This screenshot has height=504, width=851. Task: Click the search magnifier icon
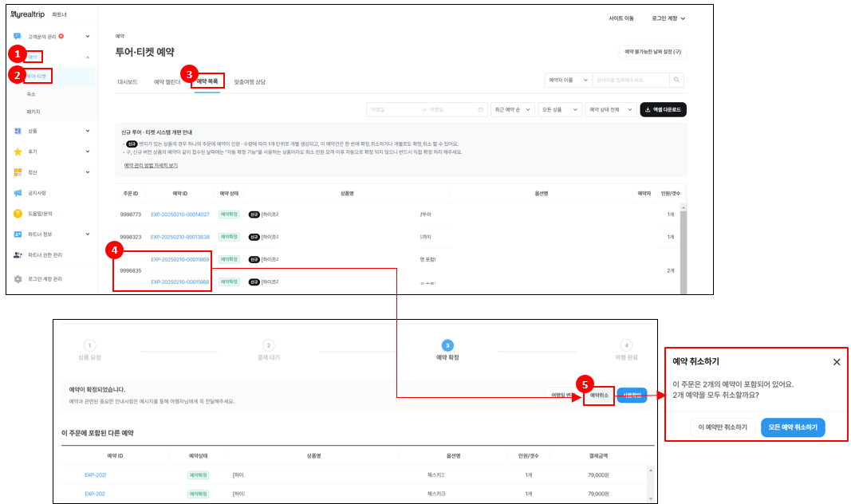[676, 80]
